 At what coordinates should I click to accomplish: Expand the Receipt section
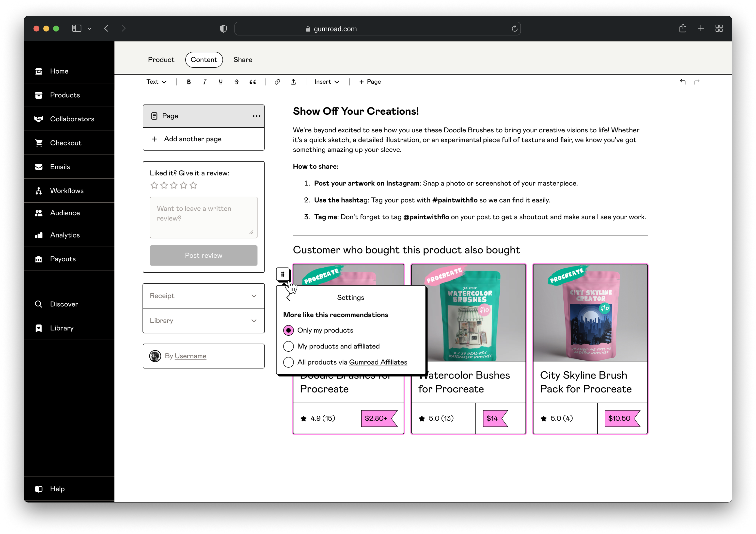click(x=203, y=296)
